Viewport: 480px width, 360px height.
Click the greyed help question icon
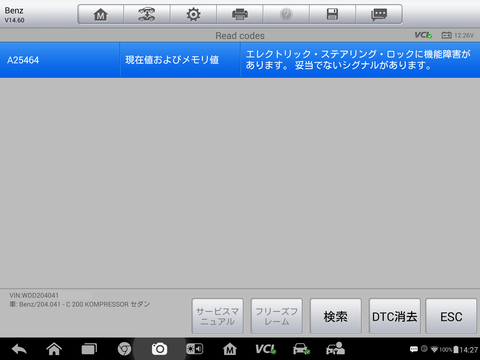coord(286,14)
